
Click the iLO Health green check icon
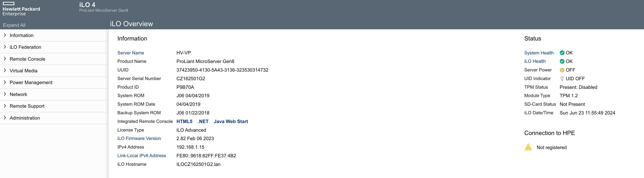[x=562, y=61]
